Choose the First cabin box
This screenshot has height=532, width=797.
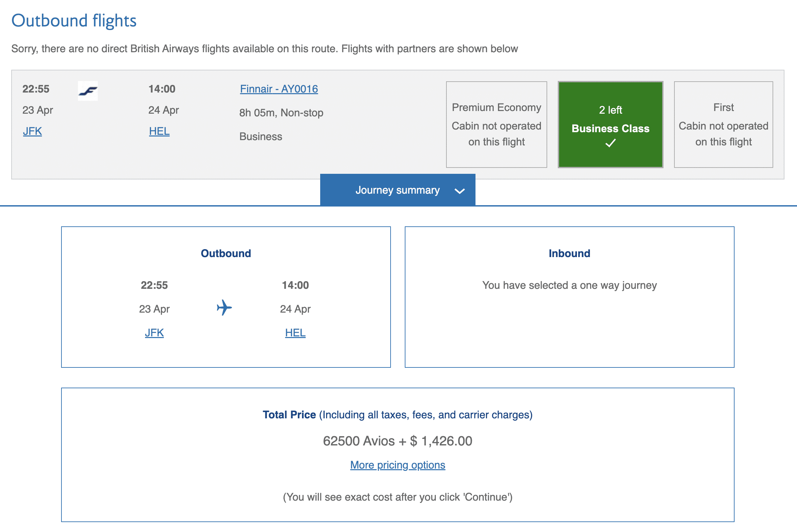click(x=723, y=124)
